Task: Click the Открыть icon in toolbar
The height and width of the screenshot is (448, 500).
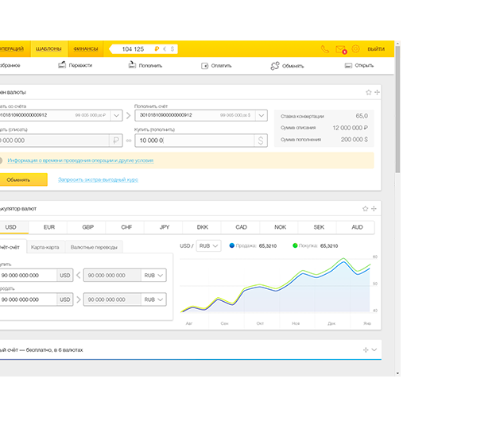Action: (x=347, y=65)
